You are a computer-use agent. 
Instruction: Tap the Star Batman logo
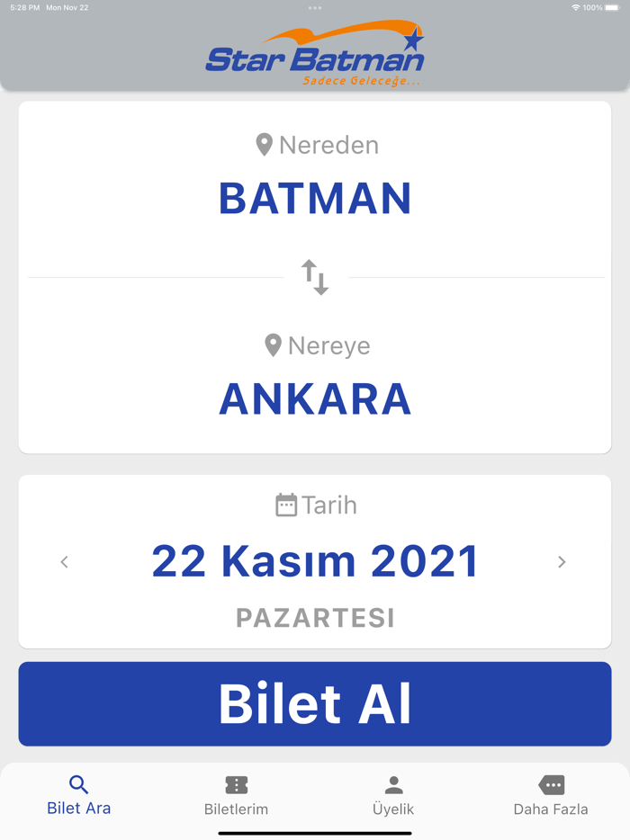[315, 56]
